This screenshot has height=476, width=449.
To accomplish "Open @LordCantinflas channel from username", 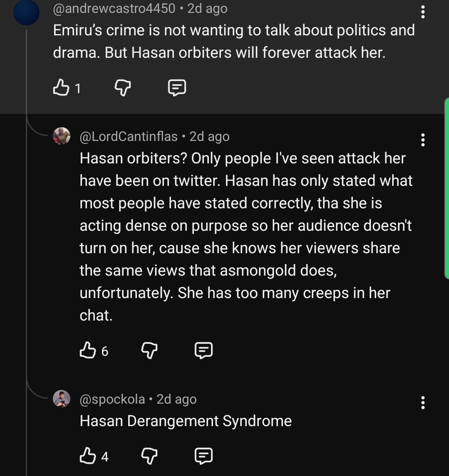I will tap(129, 137).
